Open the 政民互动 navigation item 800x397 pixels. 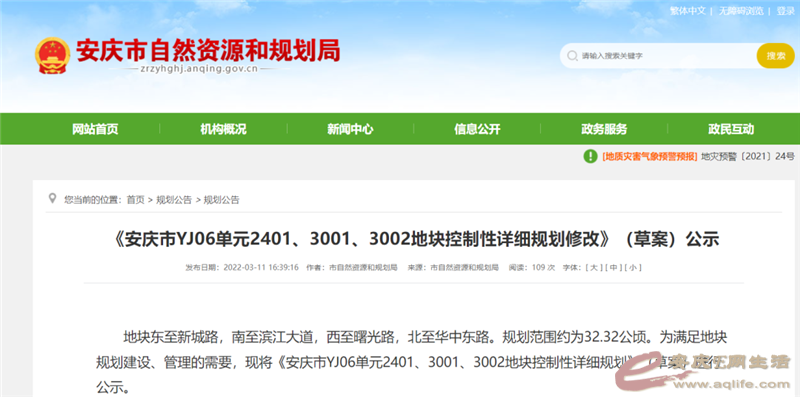(731, 129)
